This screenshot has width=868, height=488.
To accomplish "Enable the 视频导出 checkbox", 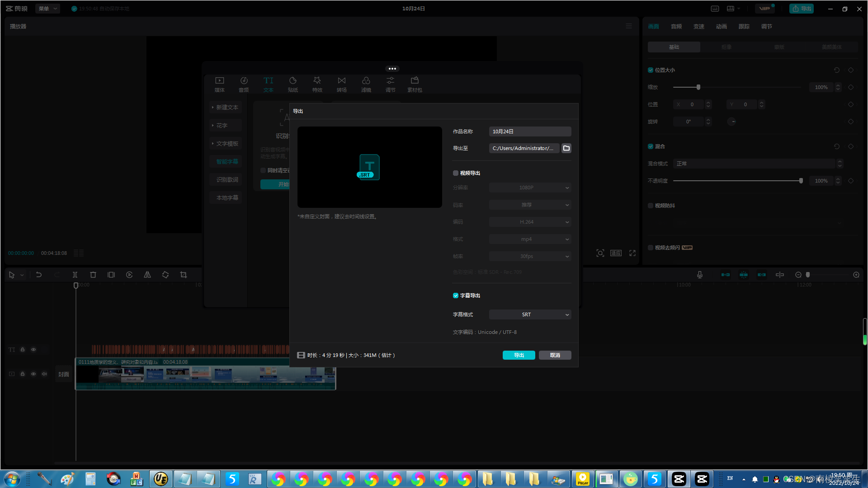I will 456,173.
